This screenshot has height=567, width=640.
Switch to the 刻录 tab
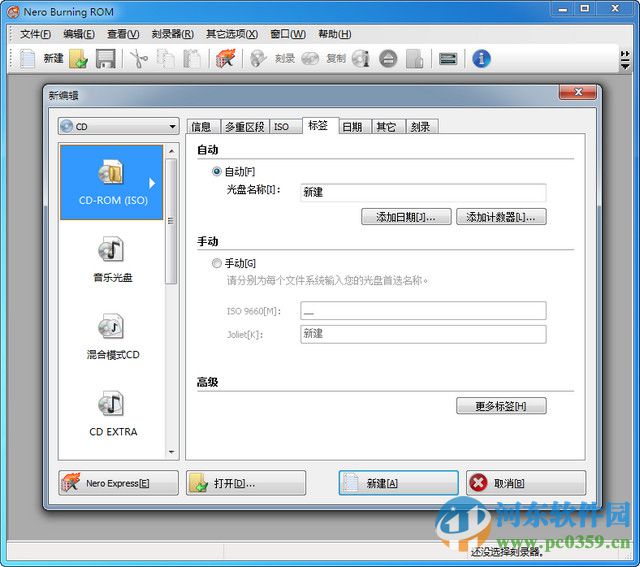[422, 127]
